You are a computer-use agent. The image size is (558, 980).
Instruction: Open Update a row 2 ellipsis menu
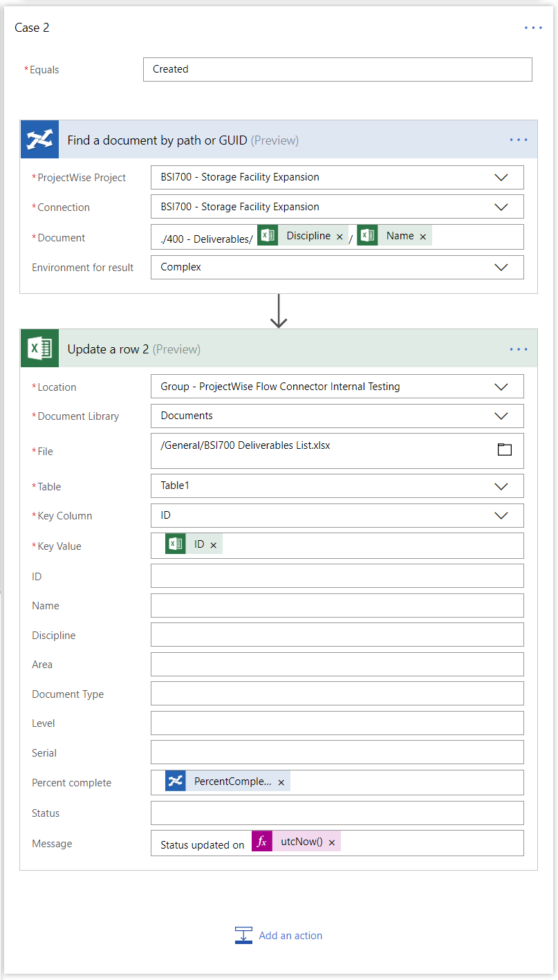519,349
